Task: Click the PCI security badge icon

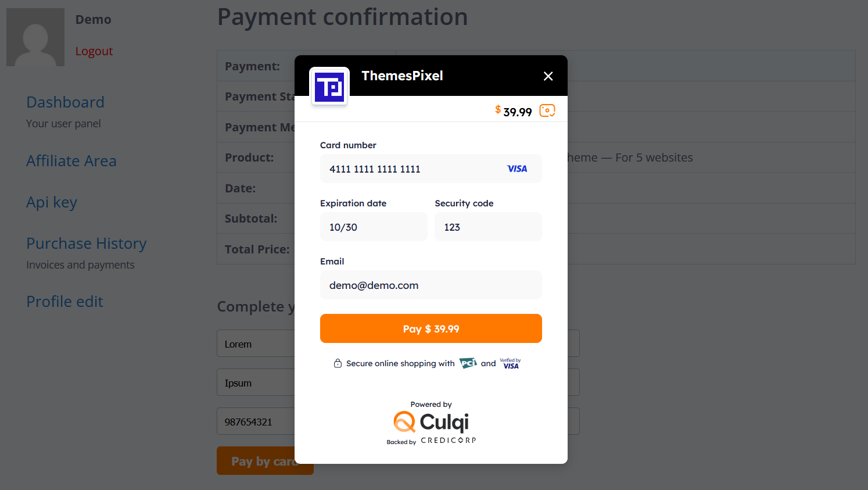Action: pyautogui.click(x=468, y=363)
